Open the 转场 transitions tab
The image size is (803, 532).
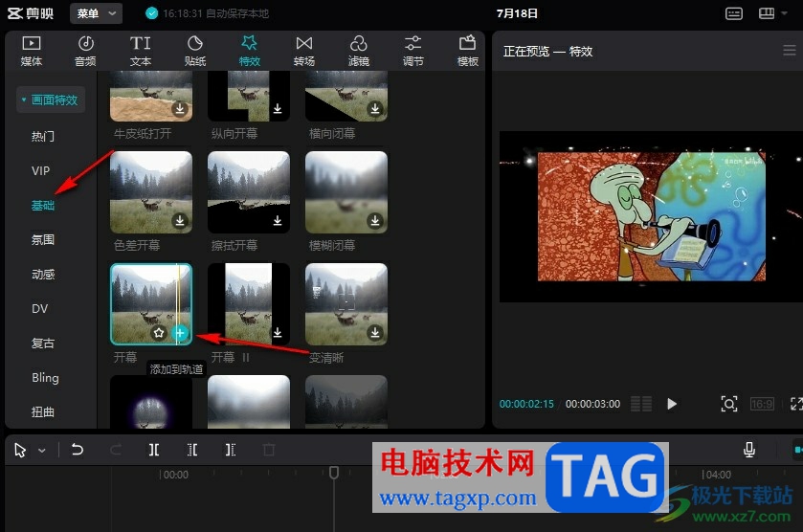304,51
